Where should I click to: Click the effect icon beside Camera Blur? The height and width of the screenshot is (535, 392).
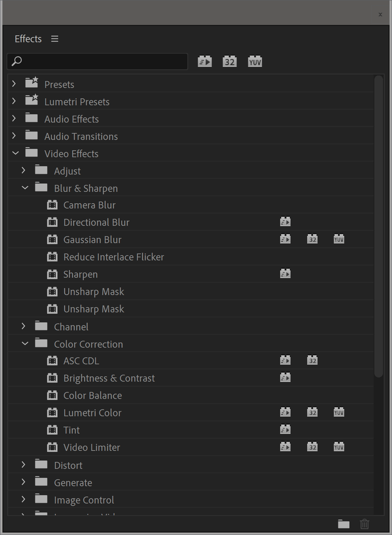[52, 205]
